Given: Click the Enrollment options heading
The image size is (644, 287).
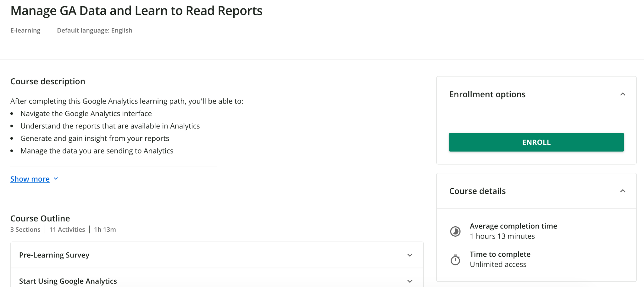Looking at the screenshot, I should 487,94.
